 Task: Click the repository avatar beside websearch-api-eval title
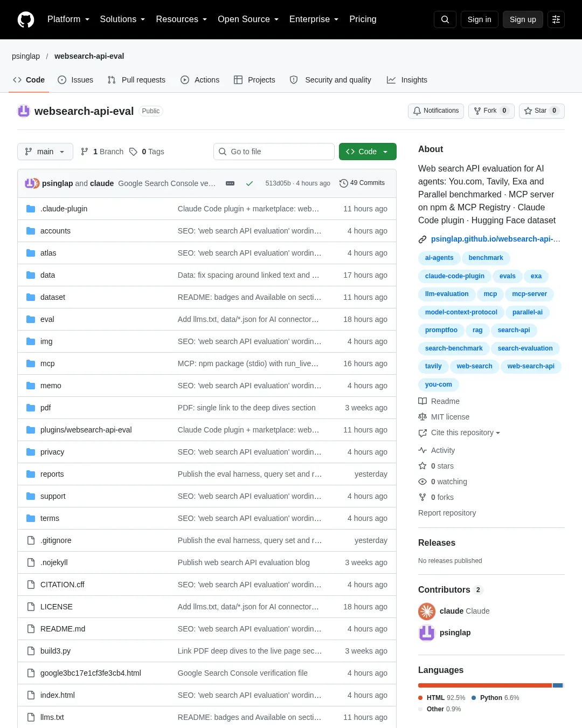(24, 111)
